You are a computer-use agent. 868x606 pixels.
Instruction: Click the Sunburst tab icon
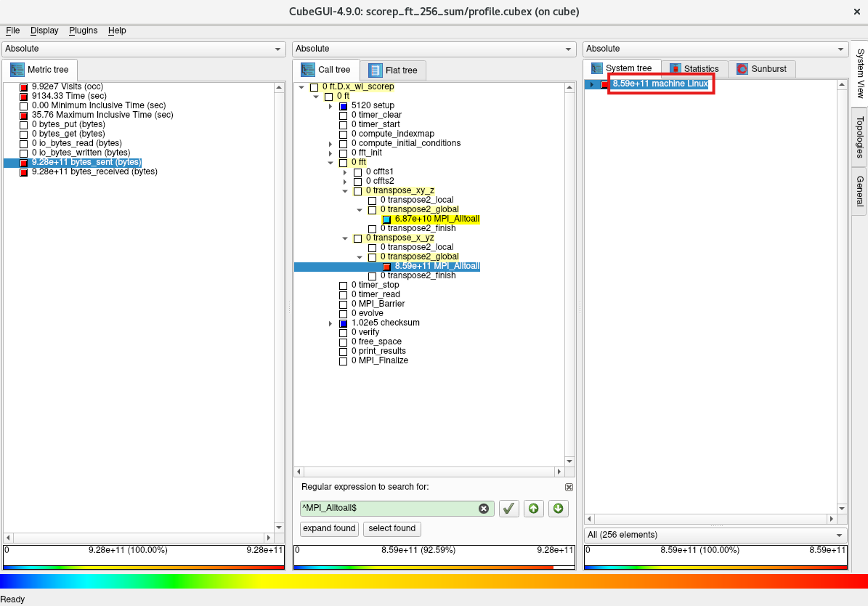pos(742,69)
